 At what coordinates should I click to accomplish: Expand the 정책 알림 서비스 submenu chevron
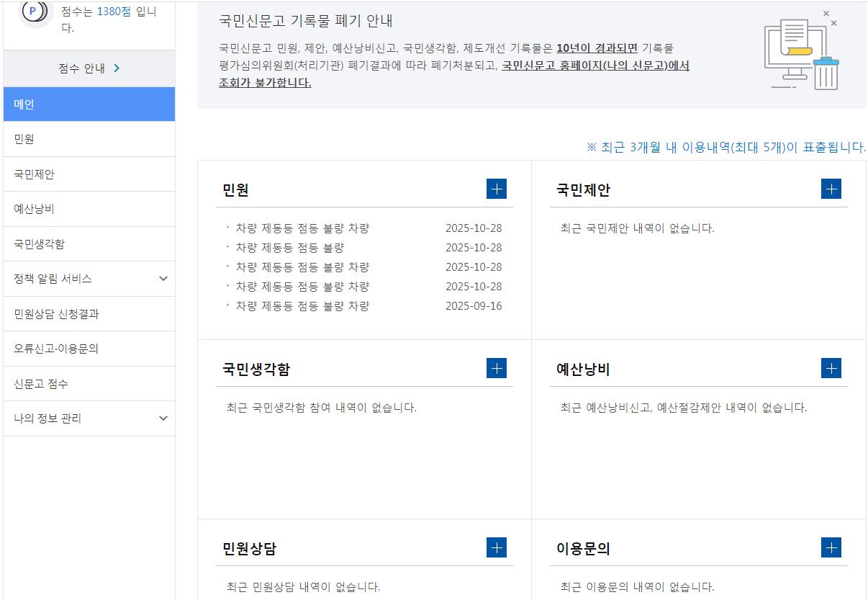click(x=163, y=279)
